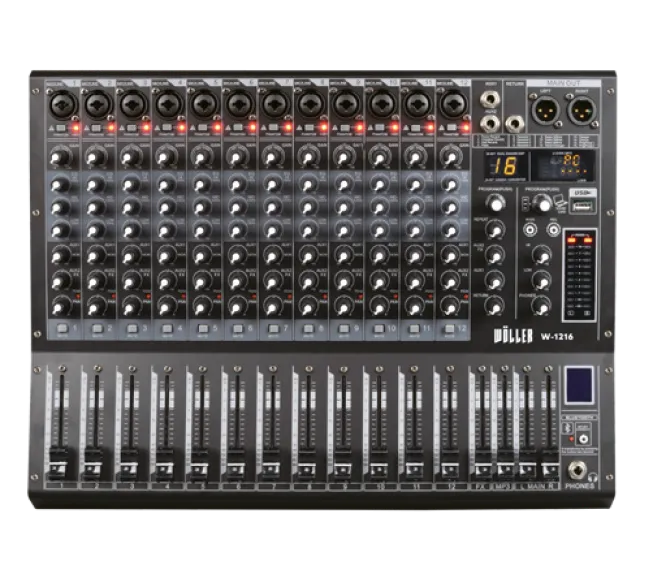Click the MP3 player display beside the effects display

(x=561, y=166)
